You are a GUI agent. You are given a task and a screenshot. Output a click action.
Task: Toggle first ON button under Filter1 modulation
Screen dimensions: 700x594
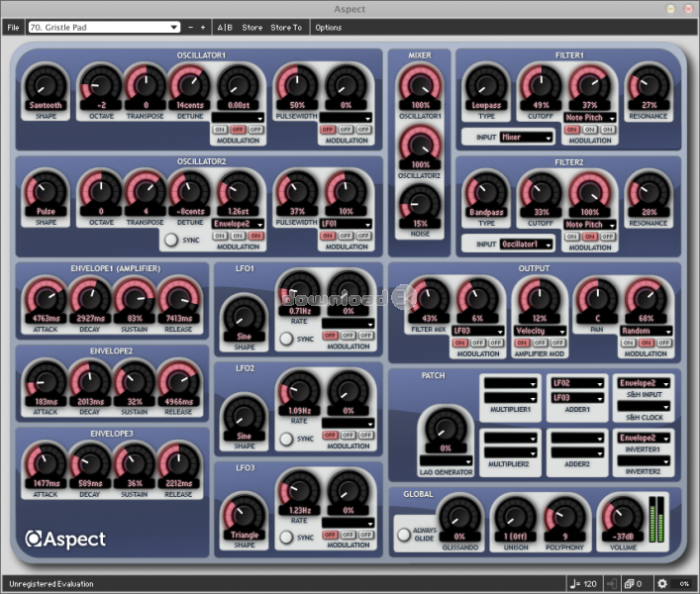click(x=572, y=130)
